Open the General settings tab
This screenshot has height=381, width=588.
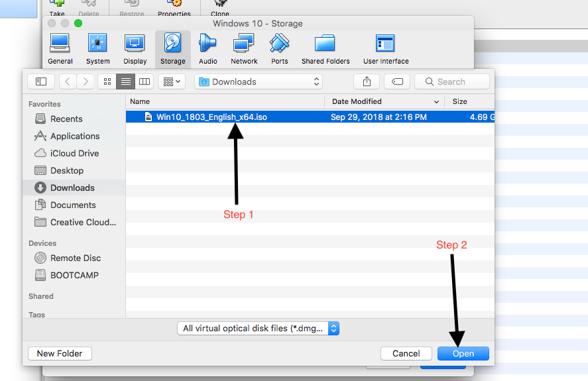(60, 49)
